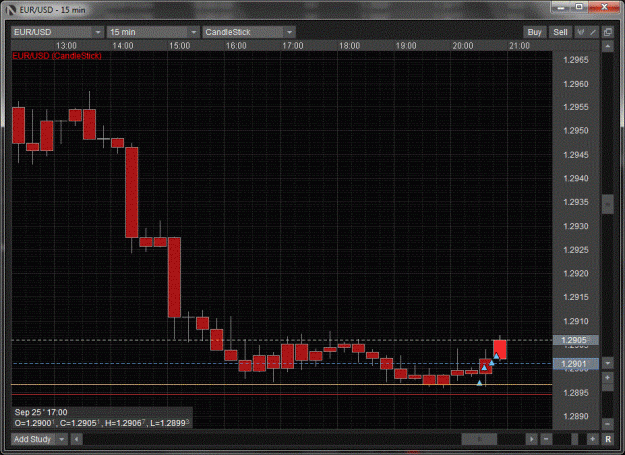Click the R reset chart button
625x455 pixels.
click(608, 439)
